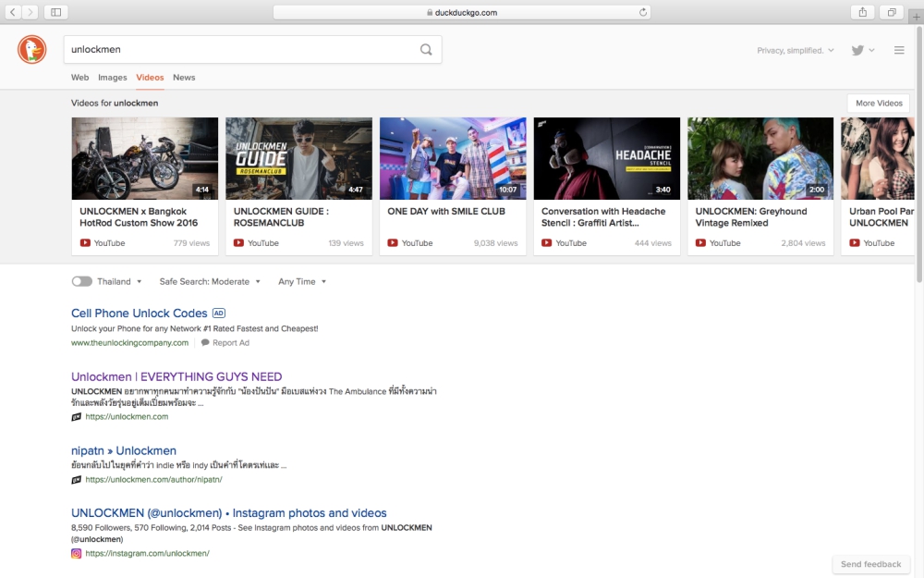
Task: Open the Bangkok HotRod motorcycle video thumbnail
Action: pyautogui.click(x=145, y=158)
